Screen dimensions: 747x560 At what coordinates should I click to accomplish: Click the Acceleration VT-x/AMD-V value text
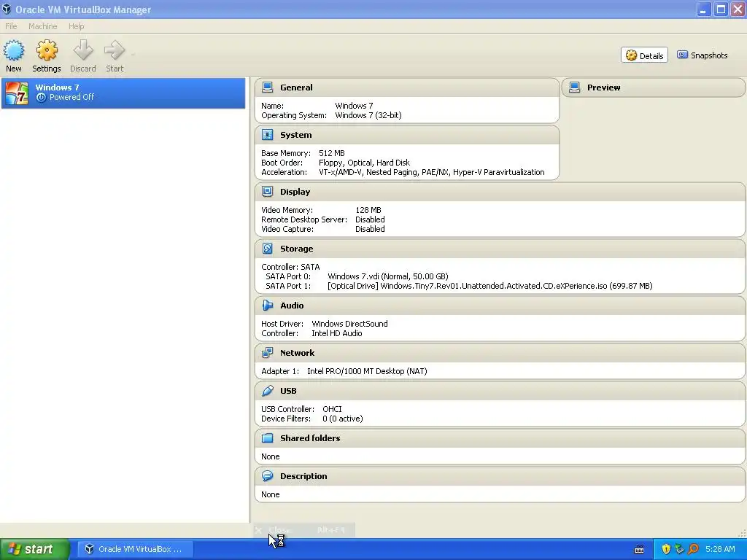432,172
